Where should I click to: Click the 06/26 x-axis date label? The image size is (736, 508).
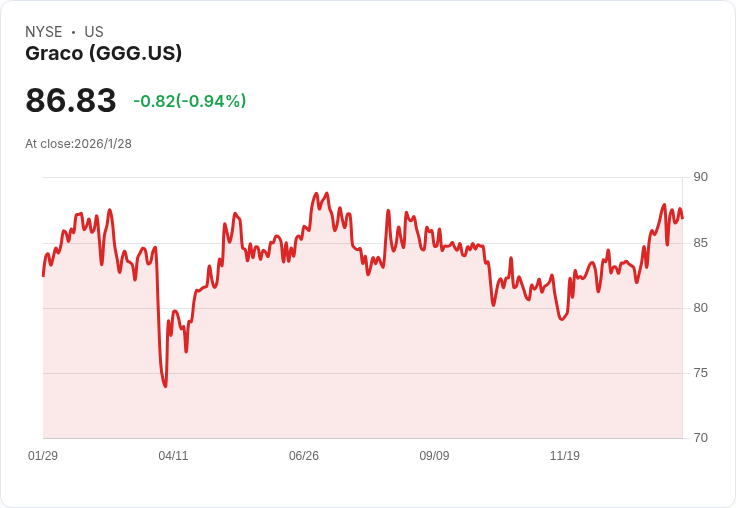pyautogui.click(x=304, y=456)
